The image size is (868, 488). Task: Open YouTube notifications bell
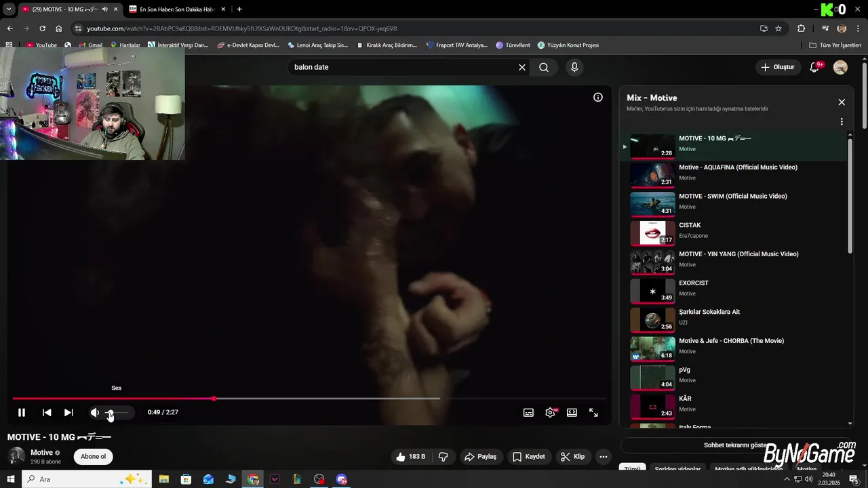coord(815,67)
